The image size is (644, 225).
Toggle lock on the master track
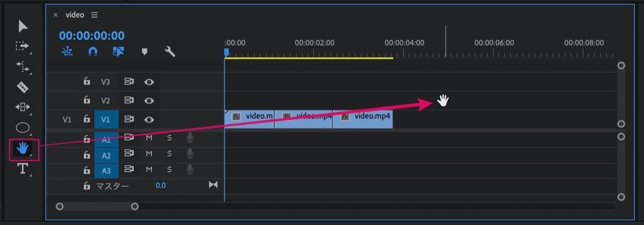coord(86,186)
